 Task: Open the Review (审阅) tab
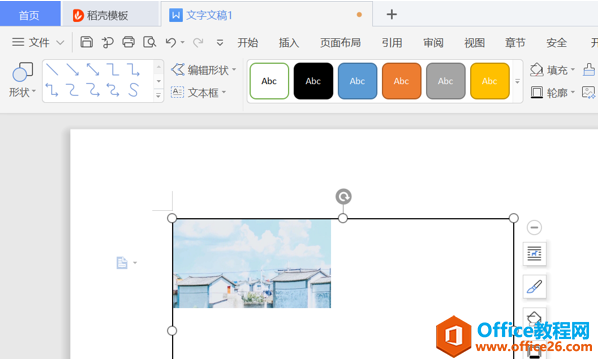[x=433, y=42]
